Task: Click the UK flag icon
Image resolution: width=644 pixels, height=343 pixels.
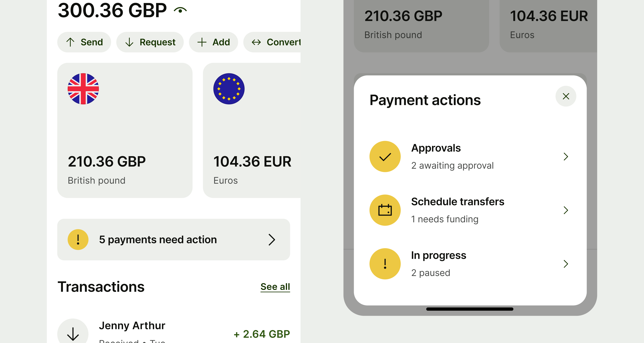Action: [x=83, y=89]
